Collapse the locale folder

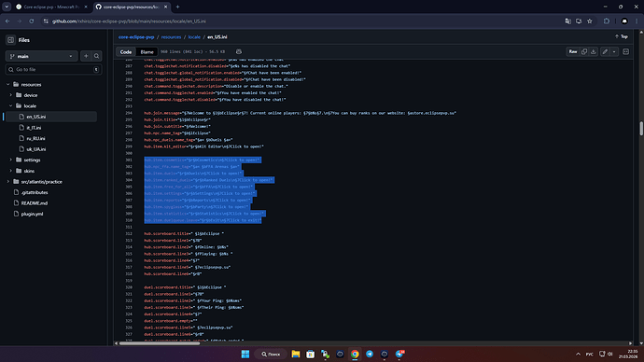pos(11,105)
